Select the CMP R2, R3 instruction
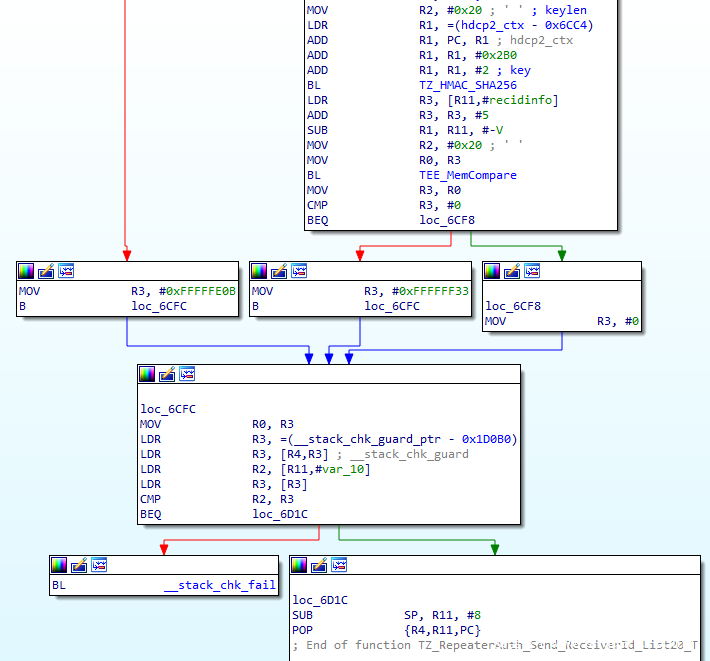 [216, 499]
